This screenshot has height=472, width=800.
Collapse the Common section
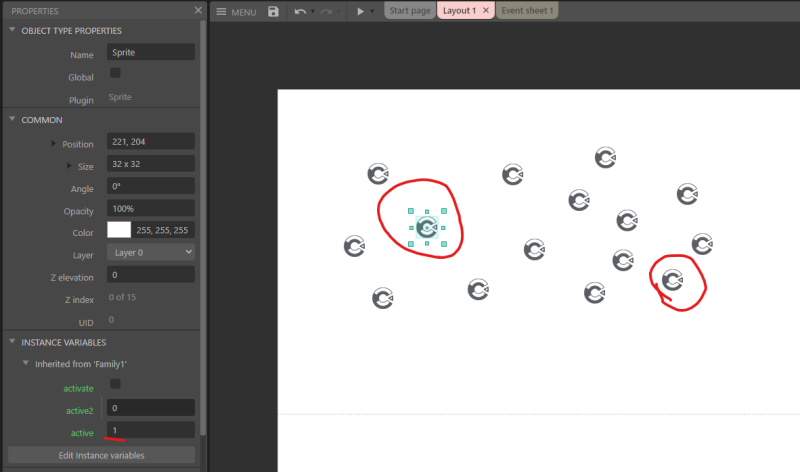coord(12,119)
